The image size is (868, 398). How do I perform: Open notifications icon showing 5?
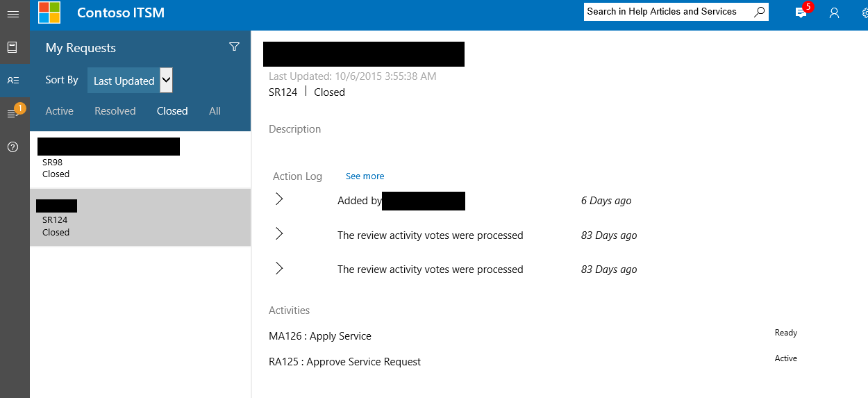click(802, 11)
